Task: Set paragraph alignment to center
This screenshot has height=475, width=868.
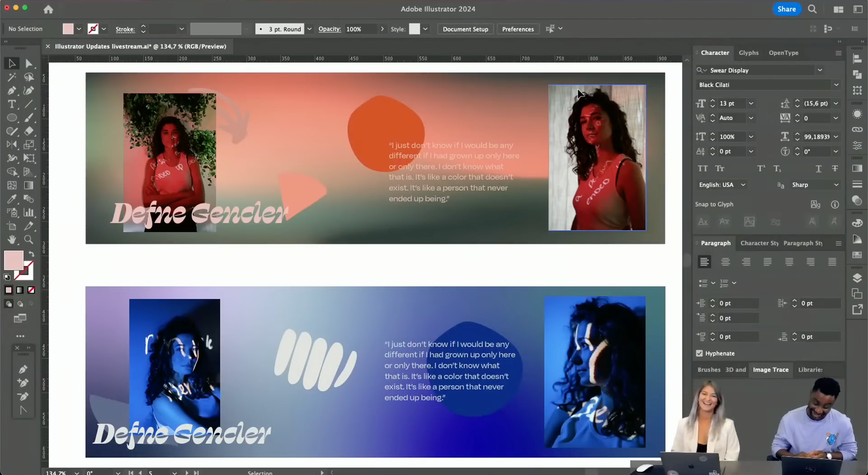Action: click(x=725, y=262)
